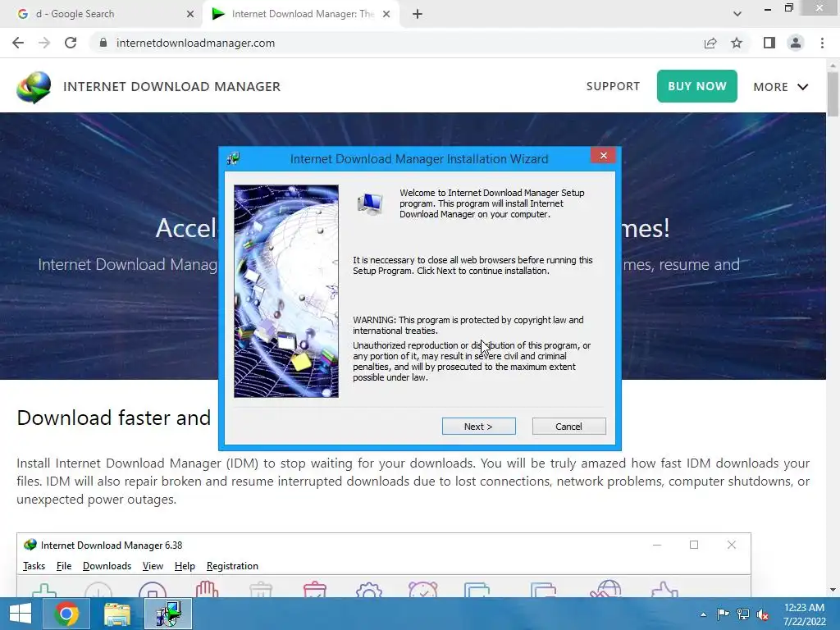
Task: Restore down the Chrome window
Action: (x=789, y=7)
